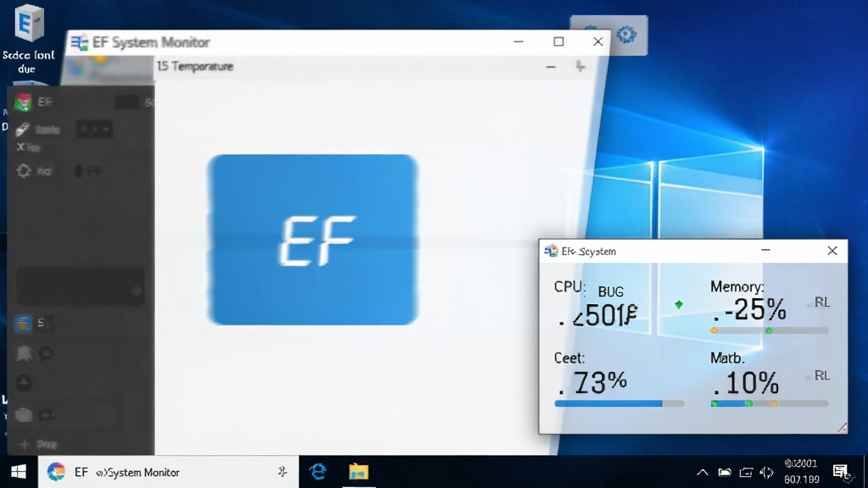Click the round user icon in sidebar
Viewport: 868px width, 488px height.
point(24,383)
